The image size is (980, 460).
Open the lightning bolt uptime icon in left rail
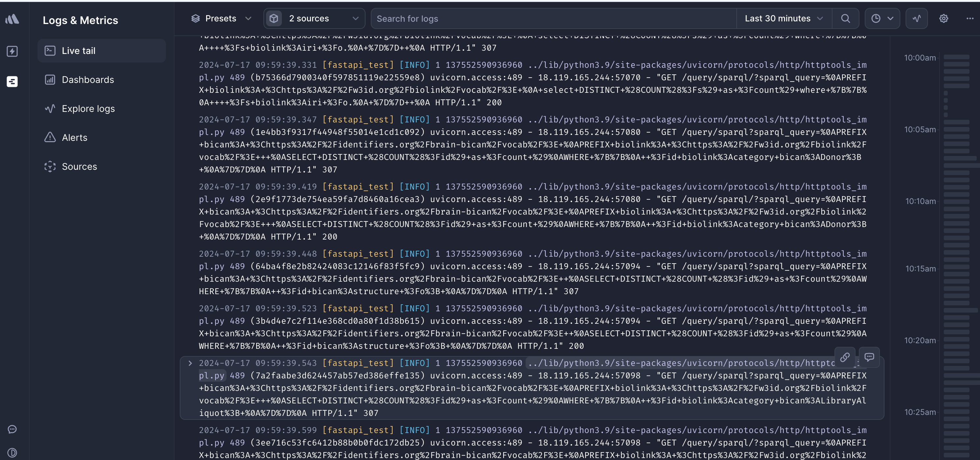(12, 51)
